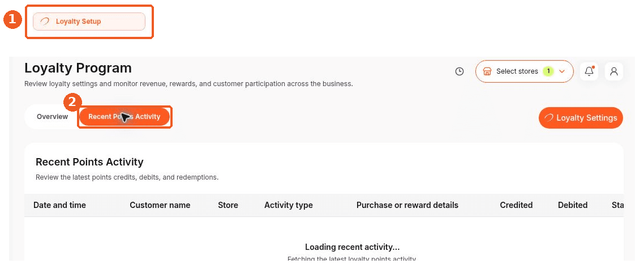This screenshot has width=644, height=272.
Task: Click the Credited column header
Action: (516, 205)
